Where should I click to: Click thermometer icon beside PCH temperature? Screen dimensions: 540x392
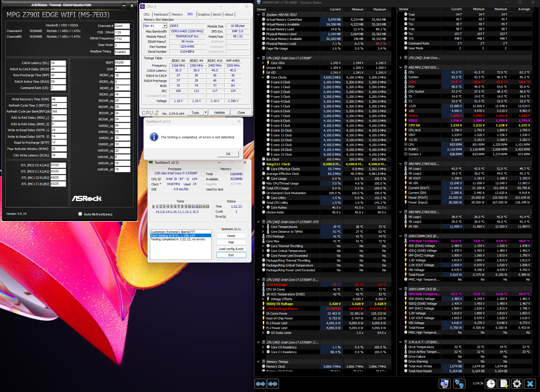406,87
